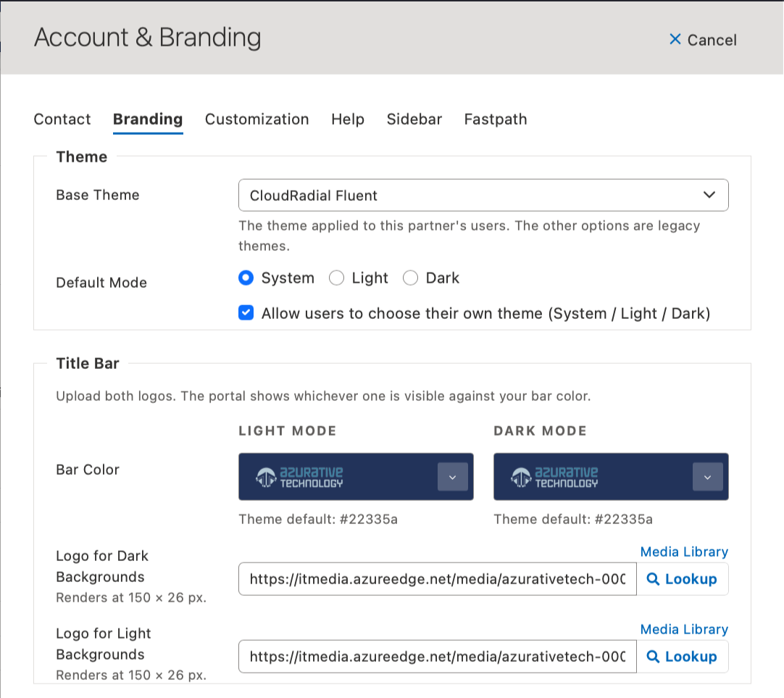
Task: Click the 'Upload both logos' instruction text
Action: pyautogui.click(x=323, y=396)
